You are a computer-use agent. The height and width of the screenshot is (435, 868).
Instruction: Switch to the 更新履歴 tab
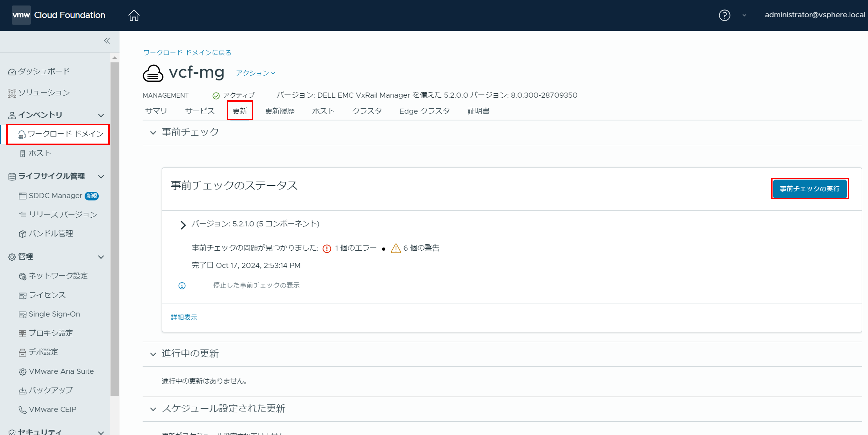tap(280, 111)
